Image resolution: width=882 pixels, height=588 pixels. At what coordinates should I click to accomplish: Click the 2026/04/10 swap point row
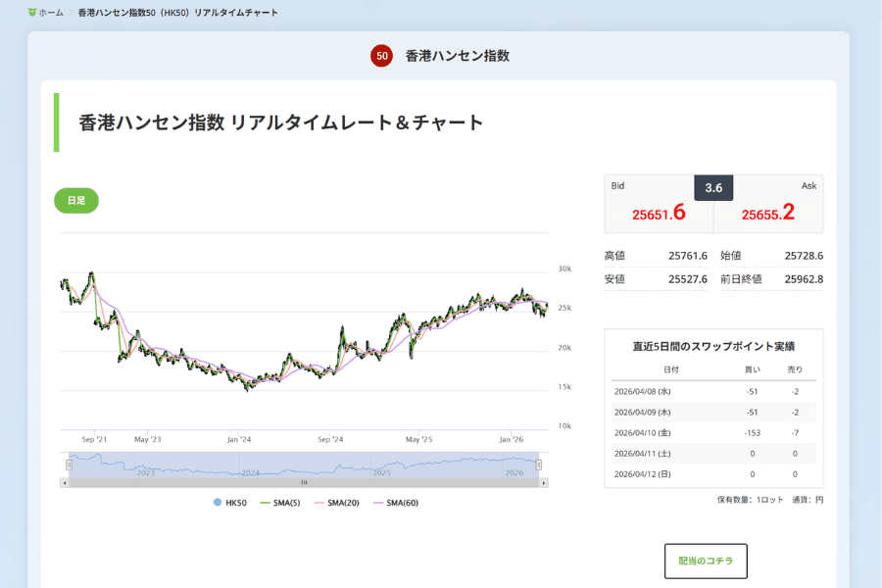click(x=713, y=431)
